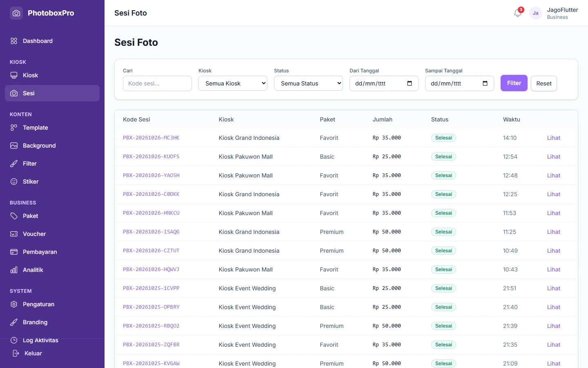Image resolution: width=588 pixels, height=368 pixels.
Task: Open Dashboard via its grid icon
Action: 14,41
